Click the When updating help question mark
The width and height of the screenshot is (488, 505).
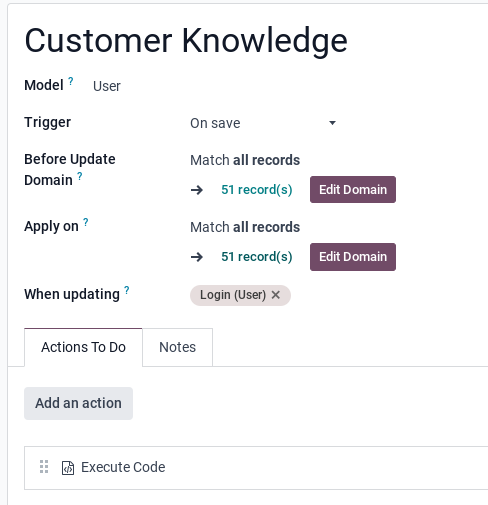click(x=127, y=290)
